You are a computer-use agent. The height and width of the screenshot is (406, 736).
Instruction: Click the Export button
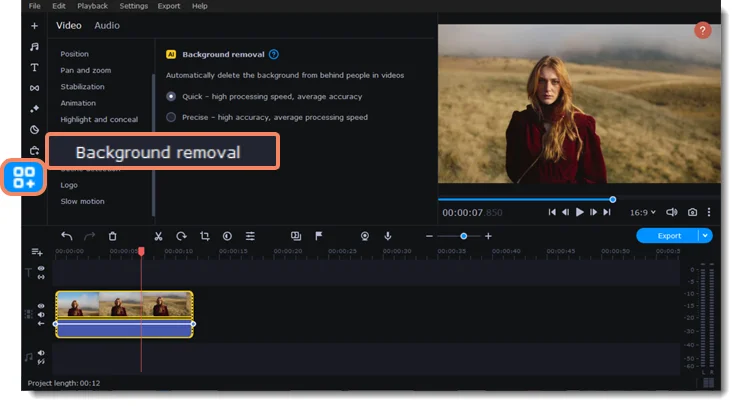click(669, 236)
